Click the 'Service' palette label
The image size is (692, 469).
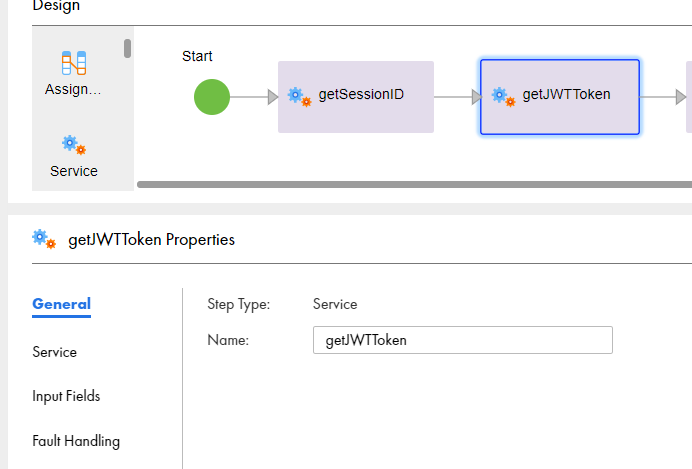pyautogui.click(x=74, y=171)
